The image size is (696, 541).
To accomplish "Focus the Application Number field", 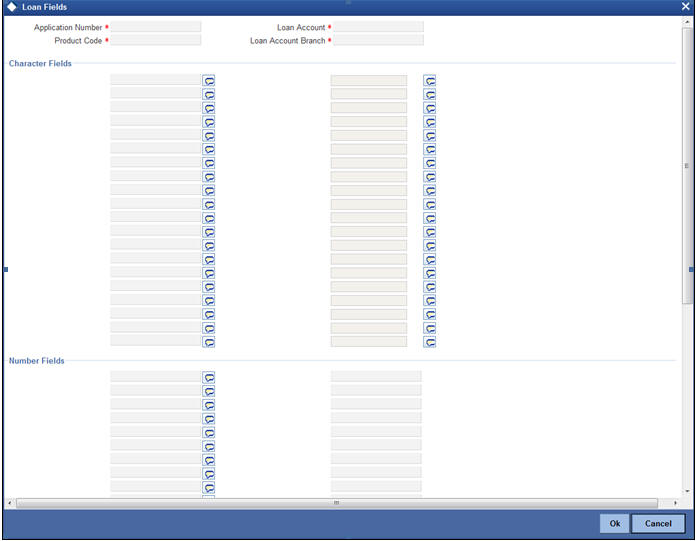I will (x=156, y=27).
